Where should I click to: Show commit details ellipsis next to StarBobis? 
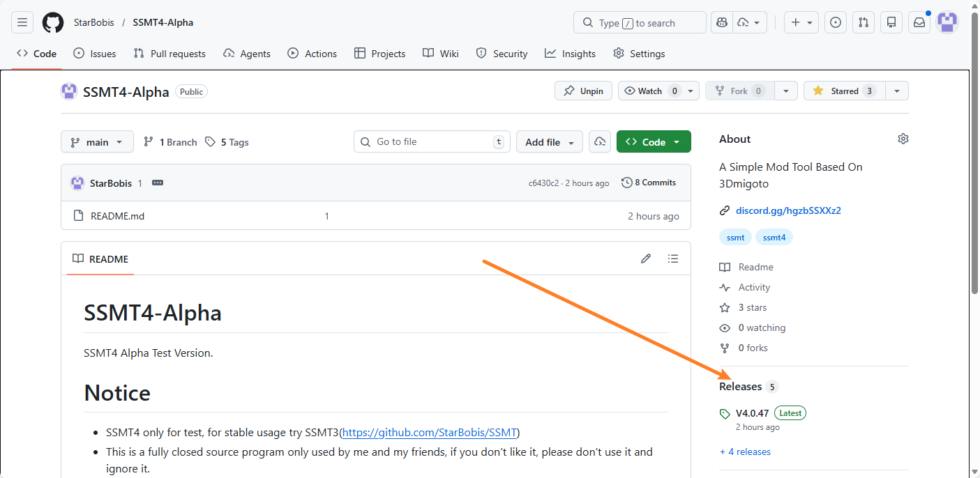point(158,183)
